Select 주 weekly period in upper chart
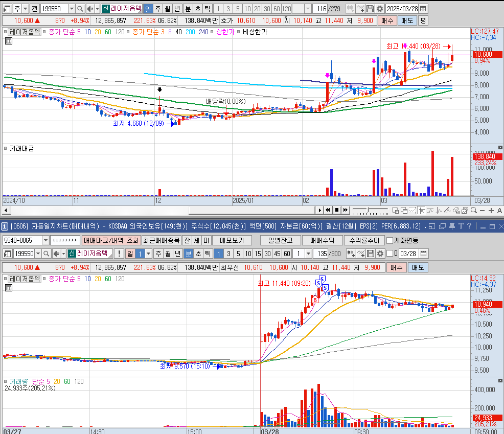Screen dimensions: 504x434 tap(158, 9)
